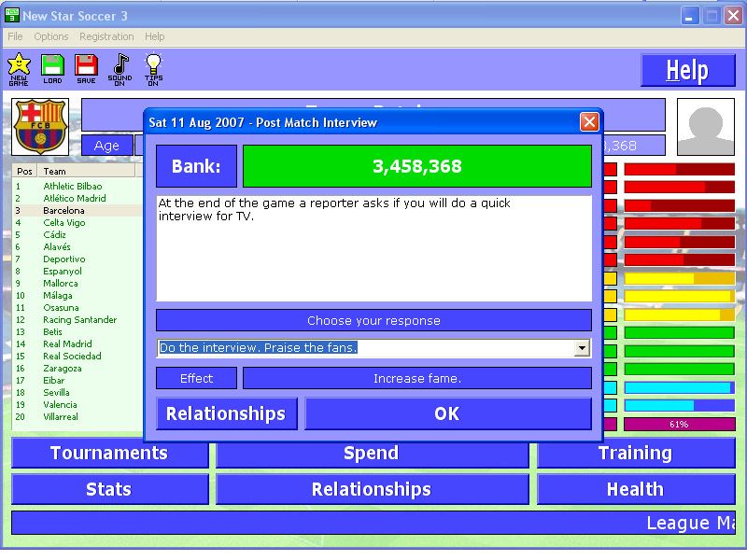Viewport: 747px width, 560px height.
Task: Select Athletic Bilbao in league table
Action: pos(73,187)
